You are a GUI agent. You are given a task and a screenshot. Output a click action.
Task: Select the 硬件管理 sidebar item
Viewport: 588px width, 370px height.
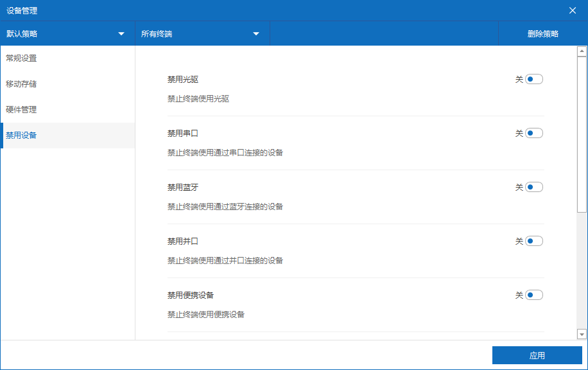pyautogui.click(x=67, y=110)
